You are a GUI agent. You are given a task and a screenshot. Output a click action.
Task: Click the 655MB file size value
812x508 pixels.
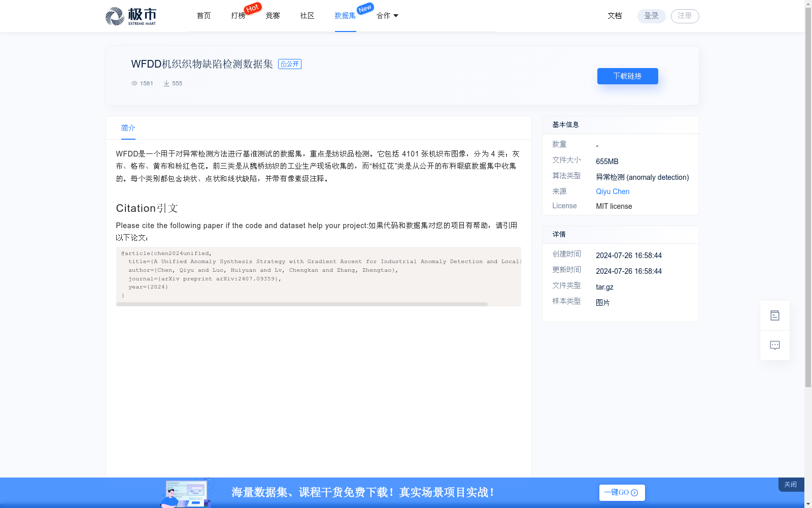click(x=607, y=162)
